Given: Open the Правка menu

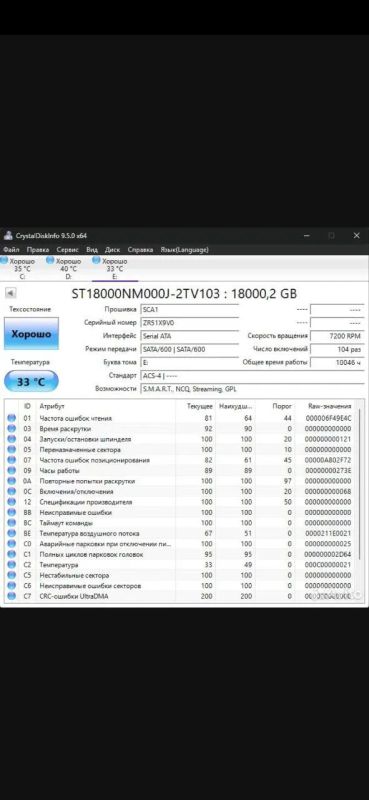Looking at the screenshot, I should [38, 249].
